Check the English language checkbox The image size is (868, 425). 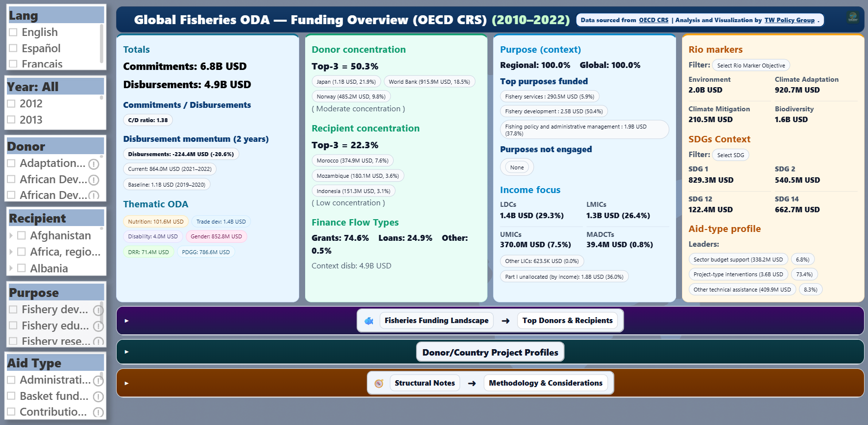tap(13, 33)
